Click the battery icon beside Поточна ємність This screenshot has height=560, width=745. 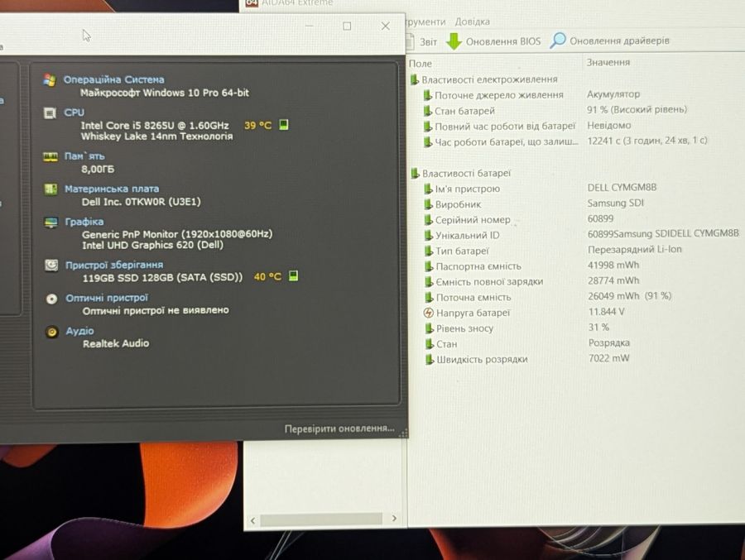[x=429, y=297]
